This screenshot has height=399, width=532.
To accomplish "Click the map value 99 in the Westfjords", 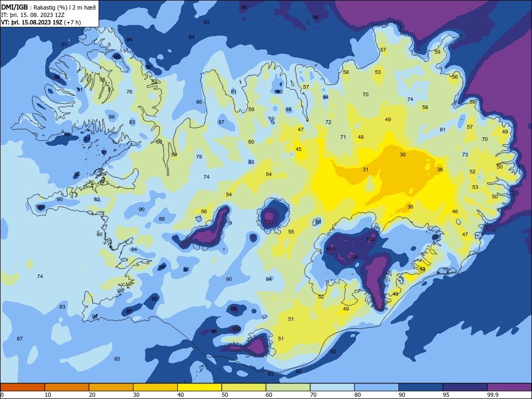I will [x=117, y=57].
